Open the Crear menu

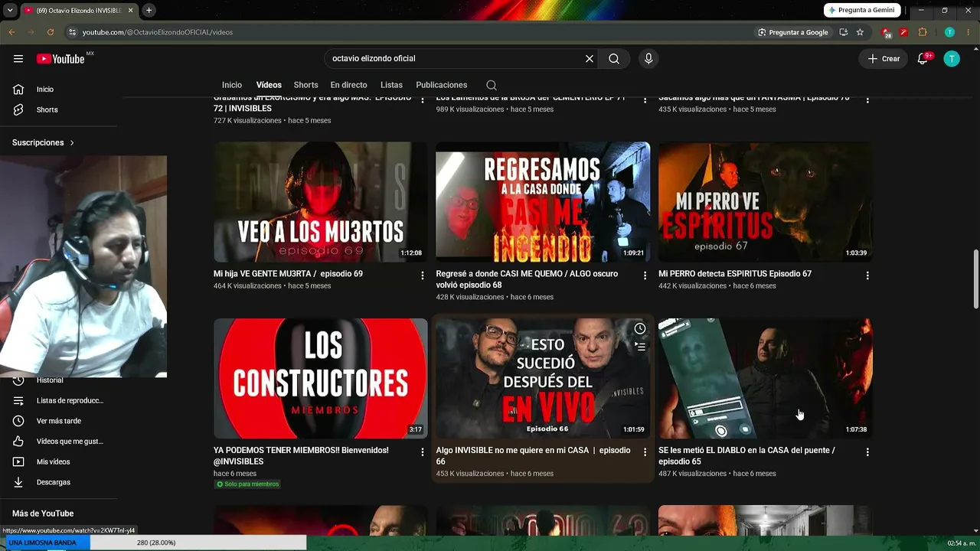click(884, 59)
